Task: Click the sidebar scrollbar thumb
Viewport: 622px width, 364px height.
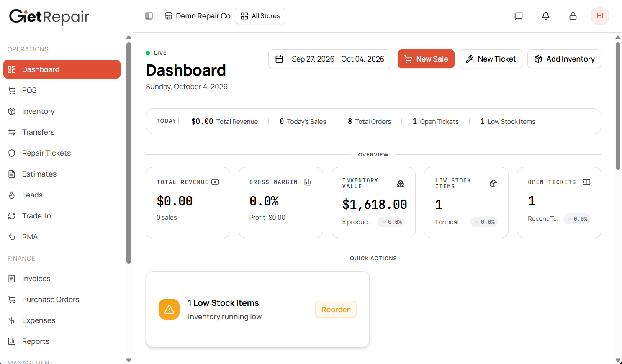Action: tap(129, 153)
